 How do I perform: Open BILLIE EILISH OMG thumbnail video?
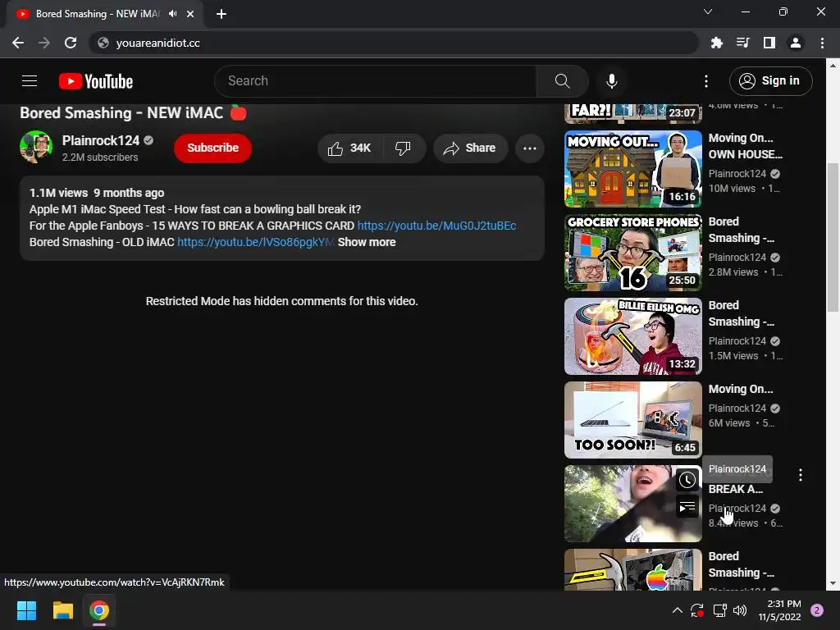point(632,336)
